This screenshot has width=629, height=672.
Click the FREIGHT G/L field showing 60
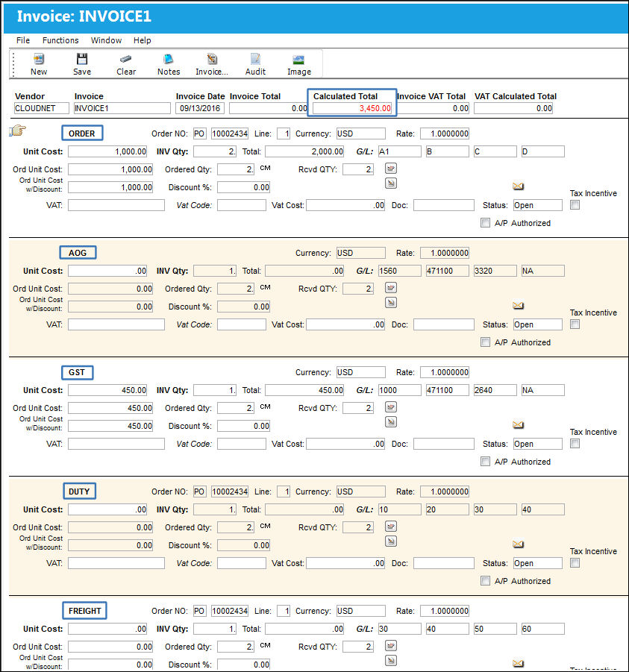coord(542,629)
